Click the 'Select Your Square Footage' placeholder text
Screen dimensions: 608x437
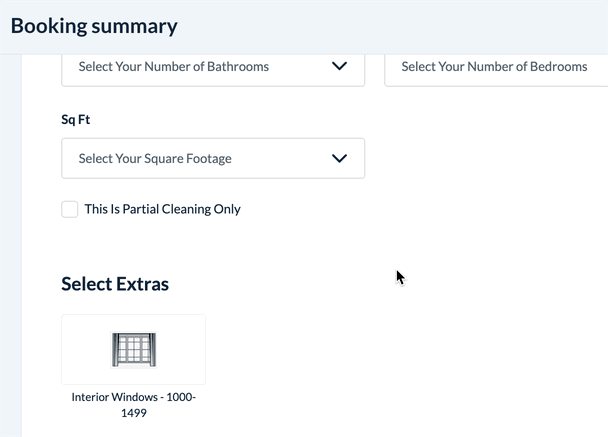coord(154,158)
